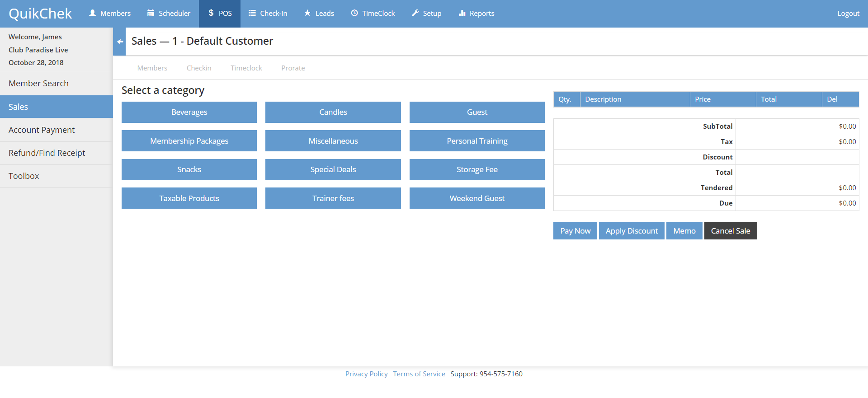Click the wrench icon for Setup
This screenshot has height=398, width=868.
[415, 13]
